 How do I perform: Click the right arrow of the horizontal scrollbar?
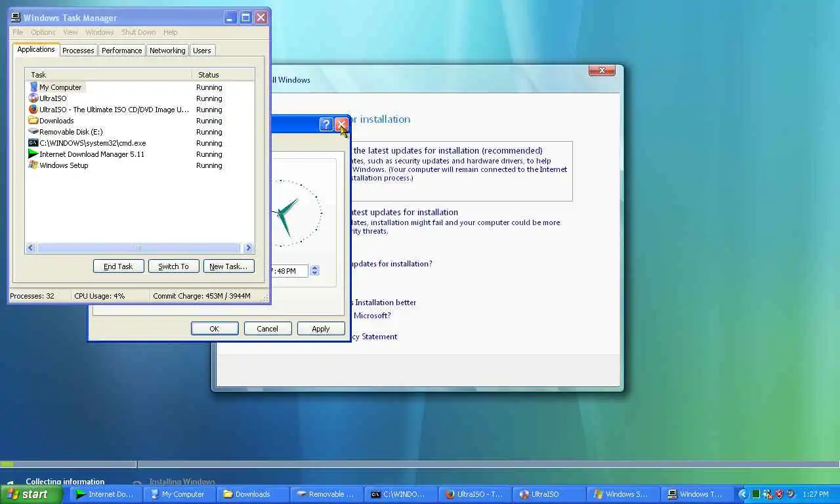click(248, 248)
